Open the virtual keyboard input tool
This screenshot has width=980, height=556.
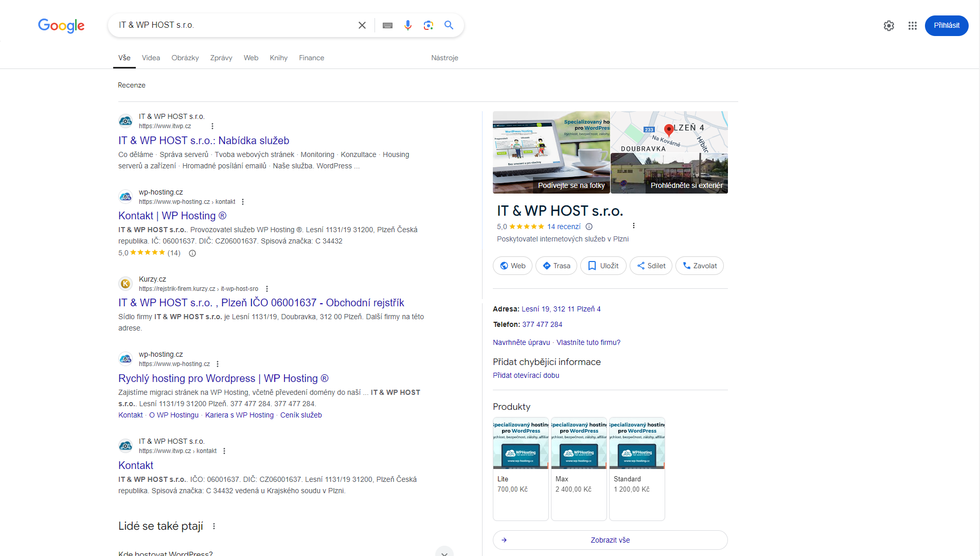pyautogui.click(x=388, y=25)
